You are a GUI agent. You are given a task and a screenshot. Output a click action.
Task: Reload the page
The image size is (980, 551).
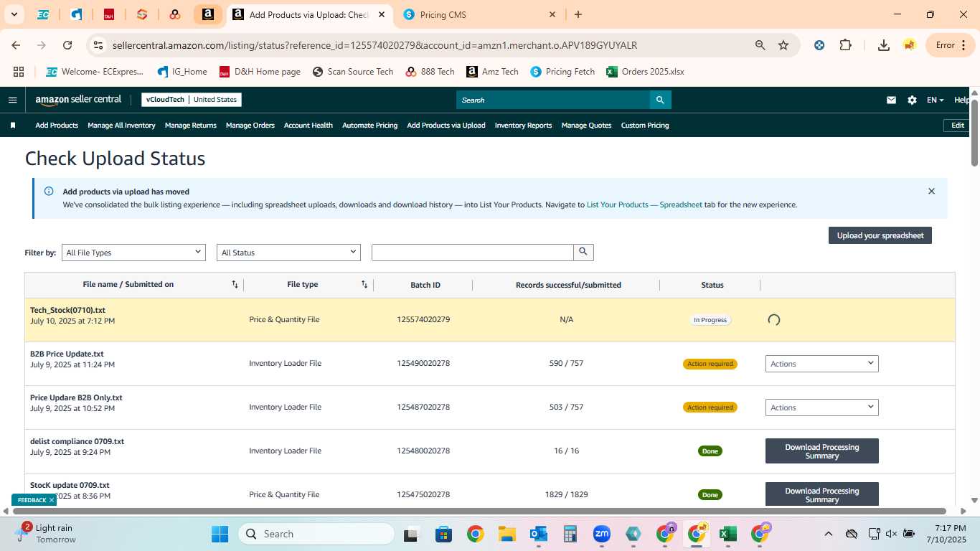(67, 45)
